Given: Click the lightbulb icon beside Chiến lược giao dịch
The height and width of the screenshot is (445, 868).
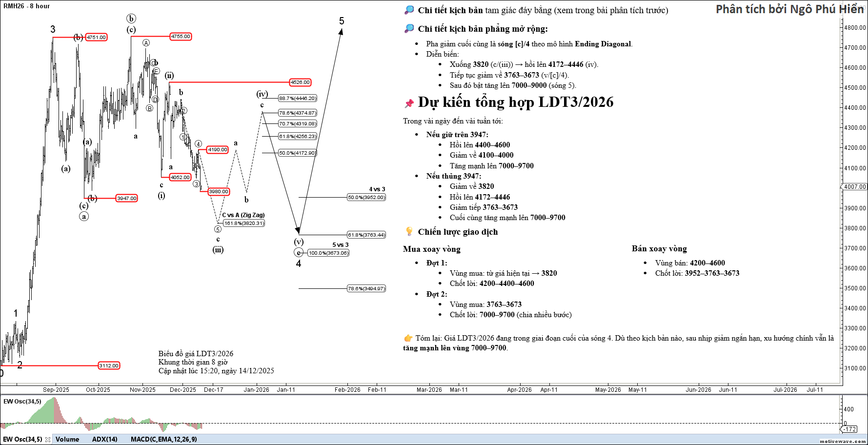Looking at the screenshot, I should tap(409, 232).
